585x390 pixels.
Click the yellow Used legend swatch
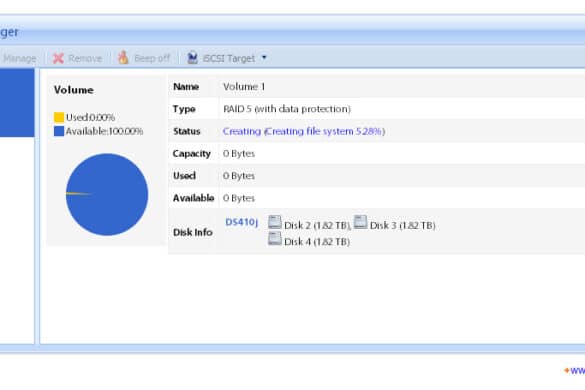[59, 117]
